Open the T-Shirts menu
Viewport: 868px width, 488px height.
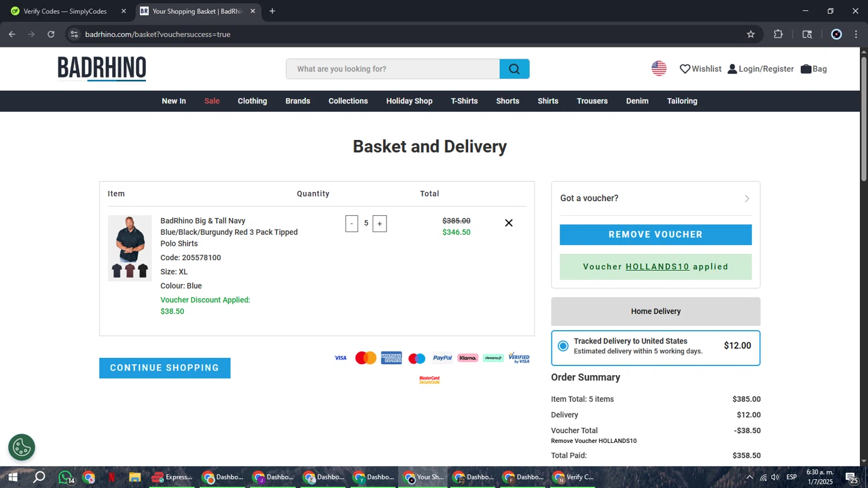pyautogui.click(x=464, y=101)
